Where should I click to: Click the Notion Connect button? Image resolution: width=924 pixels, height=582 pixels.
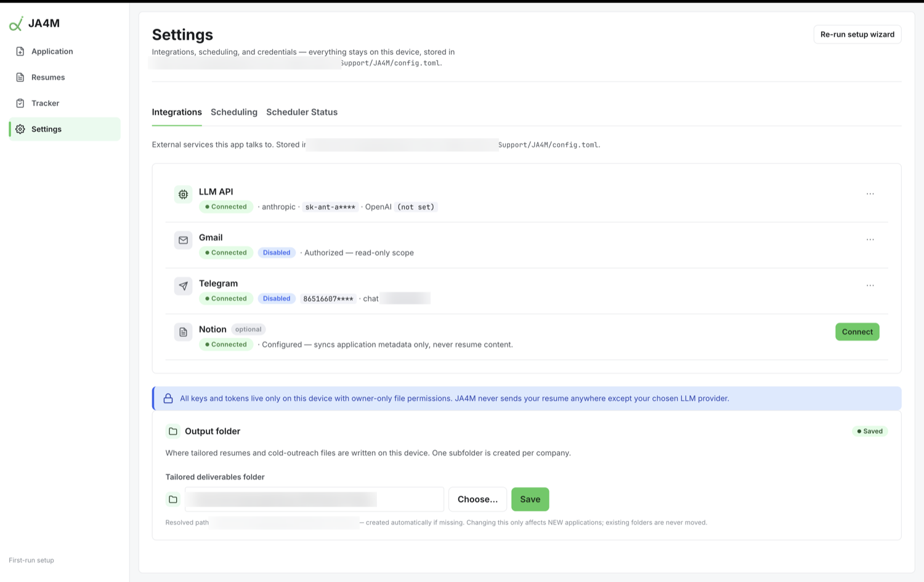(x=857, y=332)
